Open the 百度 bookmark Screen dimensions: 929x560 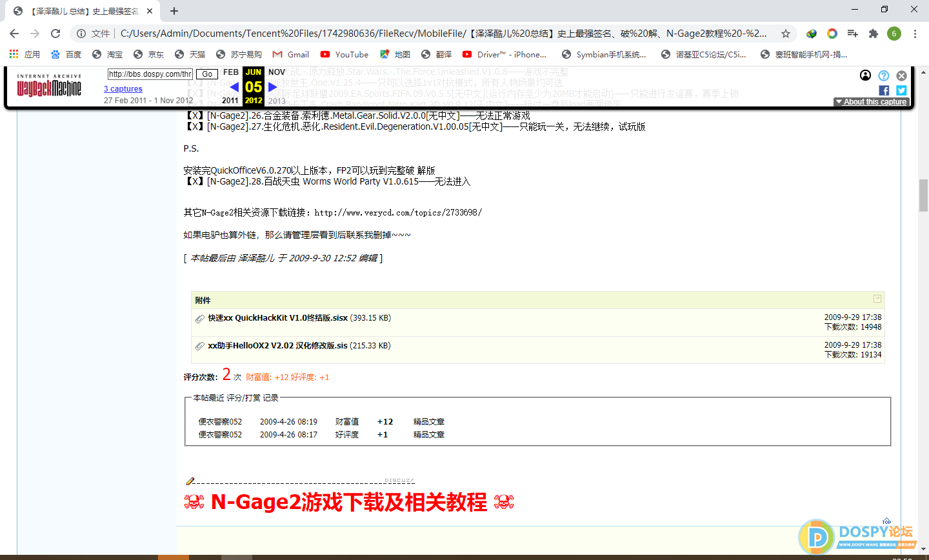coord(66,54)
